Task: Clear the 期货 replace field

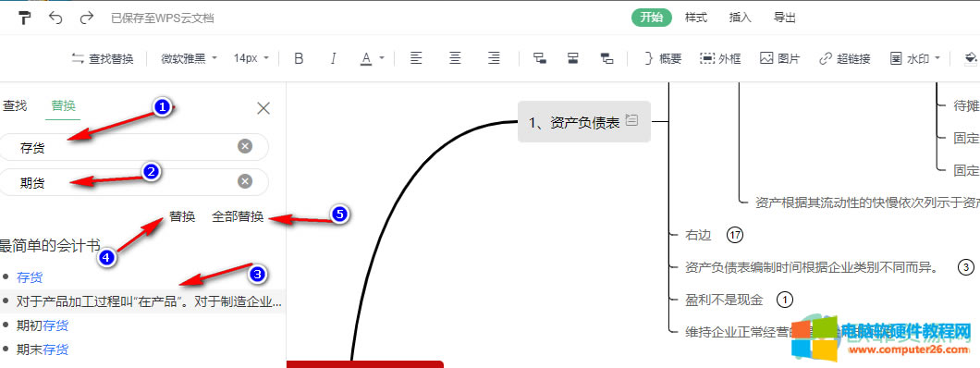Action: (x=245, y=181)
